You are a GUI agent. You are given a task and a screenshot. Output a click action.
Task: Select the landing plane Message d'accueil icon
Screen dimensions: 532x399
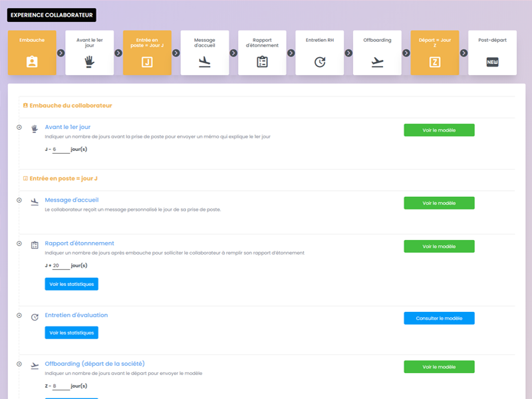[205, 63]
